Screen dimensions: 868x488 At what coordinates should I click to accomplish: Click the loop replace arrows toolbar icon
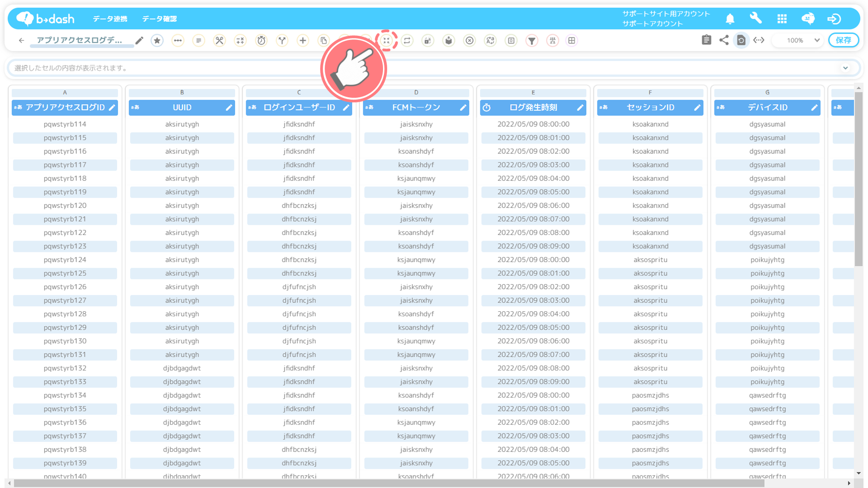pyautogui.click(x=407, y=40)
